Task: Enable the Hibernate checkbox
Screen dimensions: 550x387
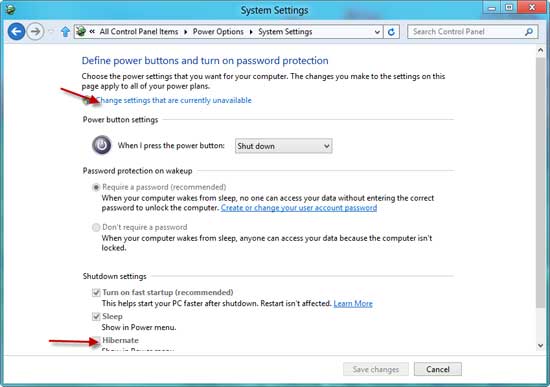Action: [x=96, y=340]
